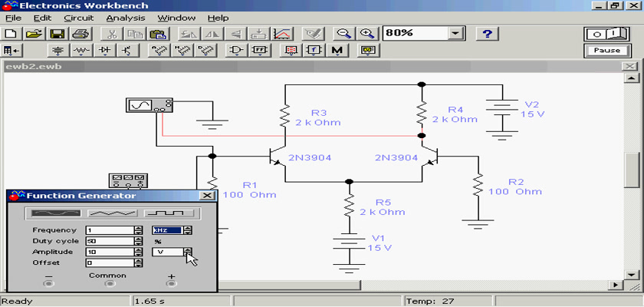
Task: Select triangle waveform in Function Generator
Action: pos(113,213)
